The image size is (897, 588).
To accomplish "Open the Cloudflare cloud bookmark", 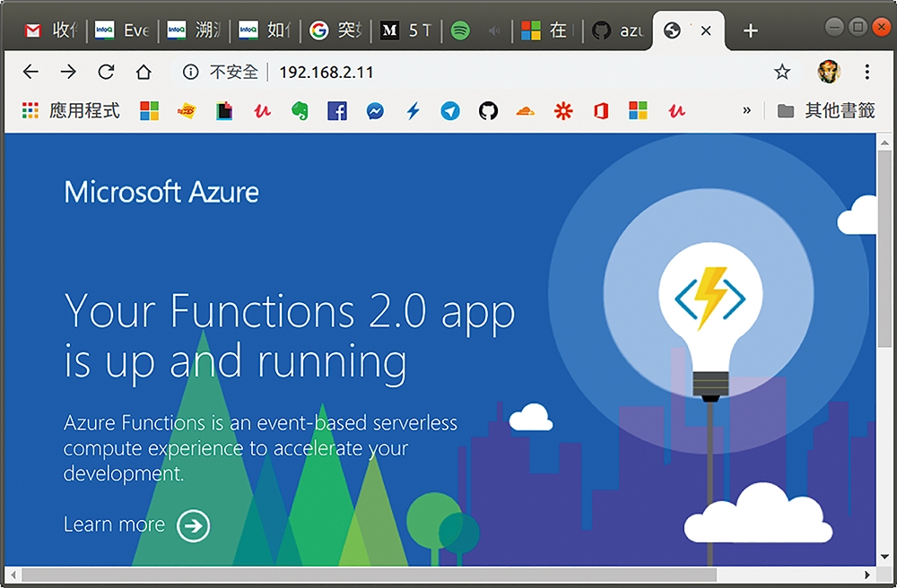I will tap(525, 111).
